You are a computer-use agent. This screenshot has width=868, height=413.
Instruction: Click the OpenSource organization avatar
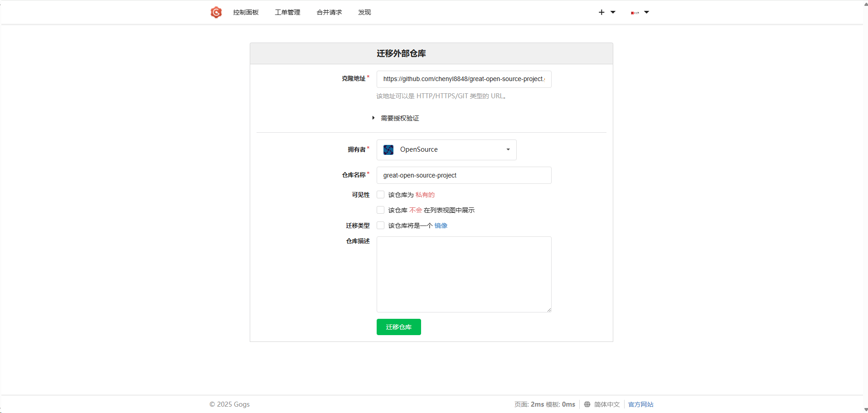click(388, 150)
